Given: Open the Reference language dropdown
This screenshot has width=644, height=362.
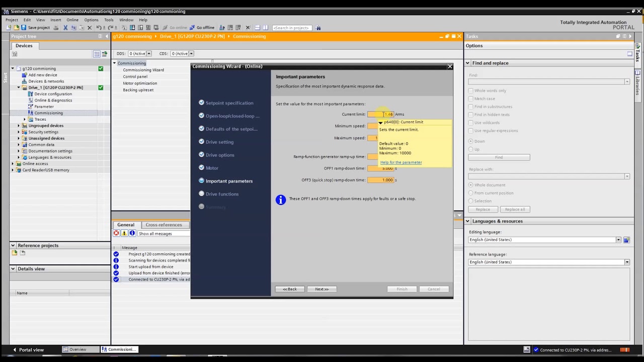Looking at the screenshot, I should pos(627,262).
